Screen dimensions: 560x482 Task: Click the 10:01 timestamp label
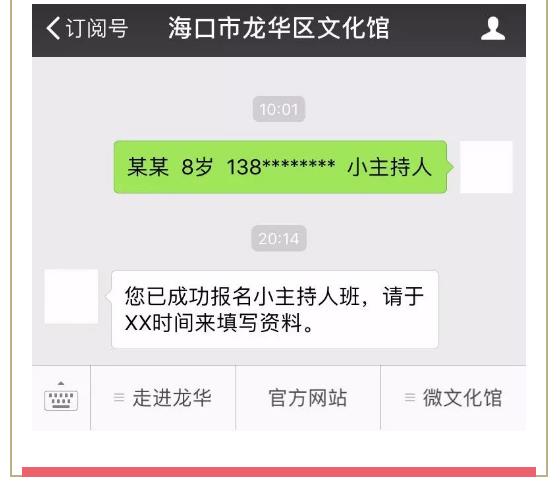point(279,109)
